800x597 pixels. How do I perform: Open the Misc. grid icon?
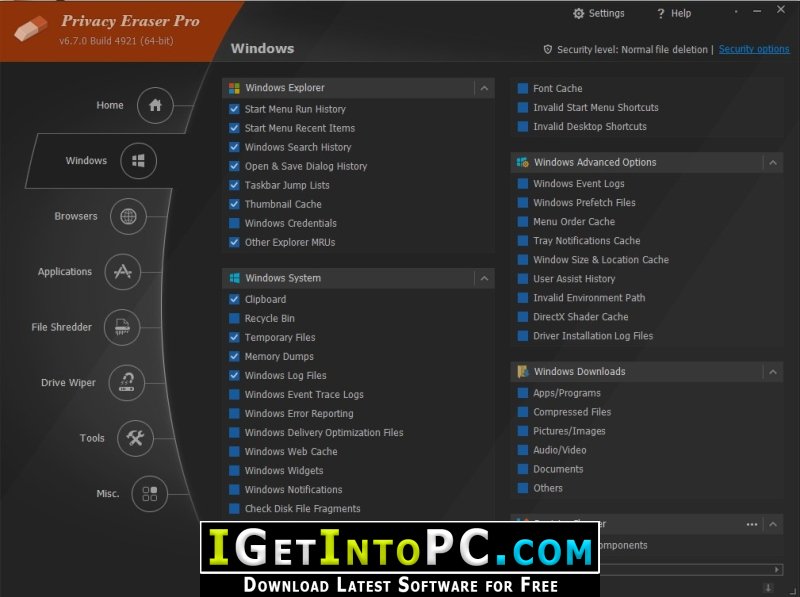pos(149,493)
